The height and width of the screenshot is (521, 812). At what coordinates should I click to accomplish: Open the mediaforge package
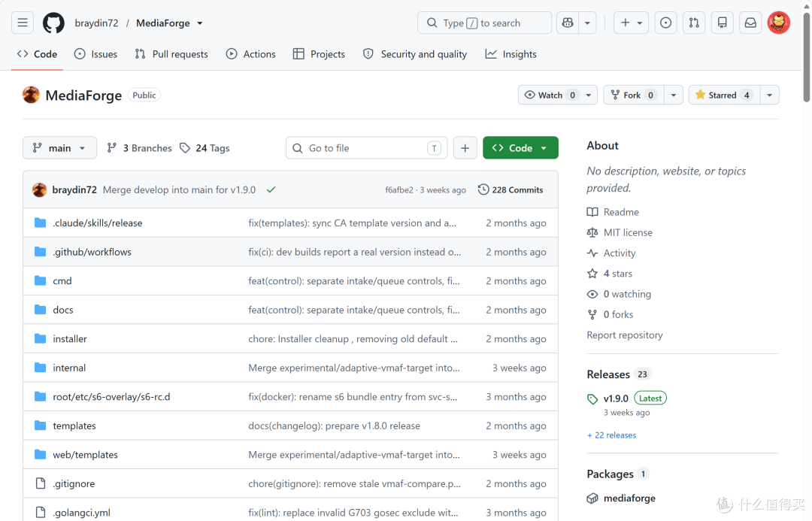pos(629,498)
